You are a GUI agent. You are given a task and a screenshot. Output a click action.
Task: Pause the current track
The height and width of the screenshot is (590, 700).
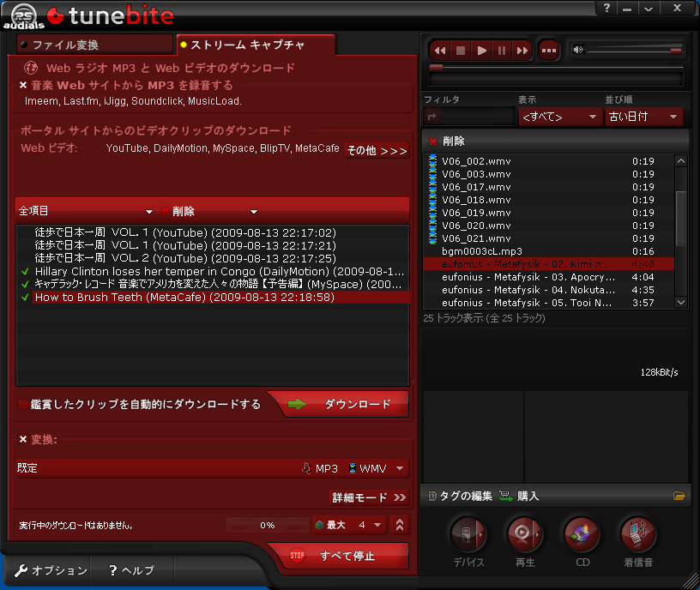[502, 51]
